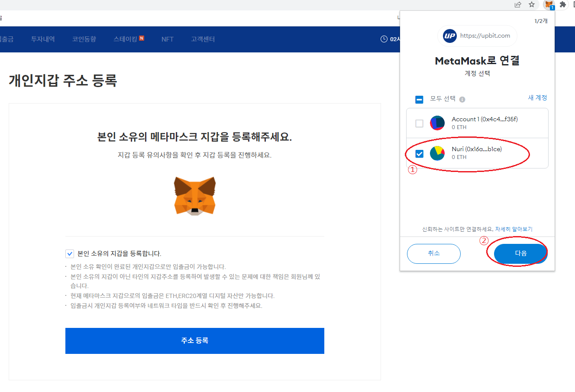This screenshot has width=575, height=392.
Task: Click the https://upbit.com site pill
Action: click(x=478, y=36)
